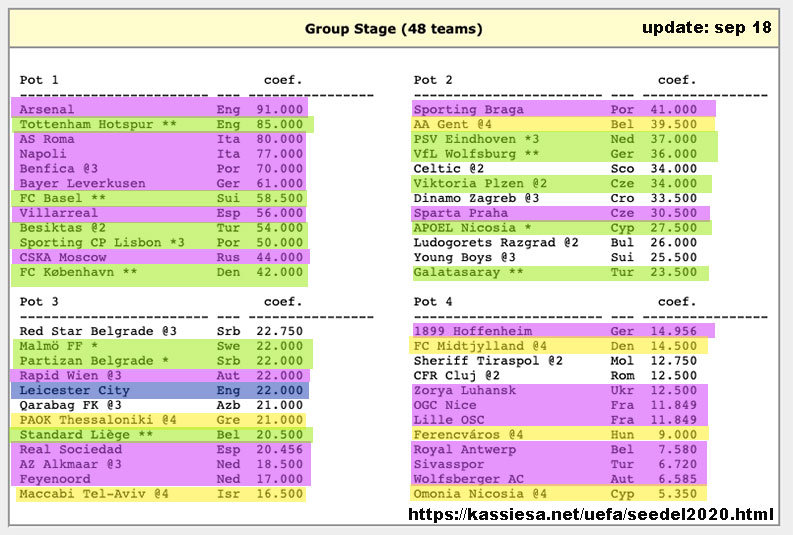Viewport: 793px width, 535px height.
Task: Click Hoffenheim's coefficient 14.956
Action: click(674, 331)
